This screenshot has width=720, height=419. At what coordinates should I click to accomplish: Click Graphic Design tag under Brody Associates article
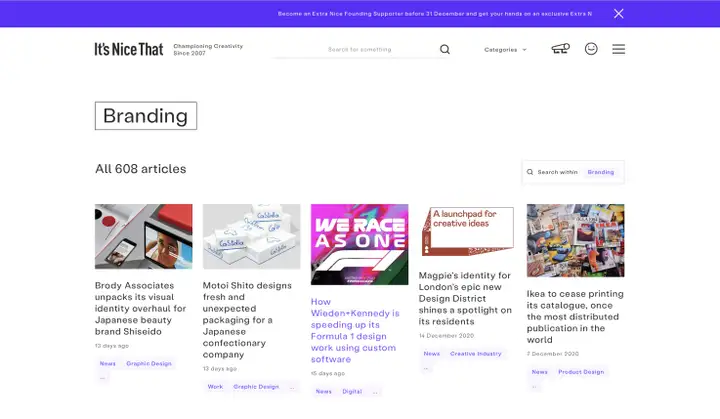[149, 363]
